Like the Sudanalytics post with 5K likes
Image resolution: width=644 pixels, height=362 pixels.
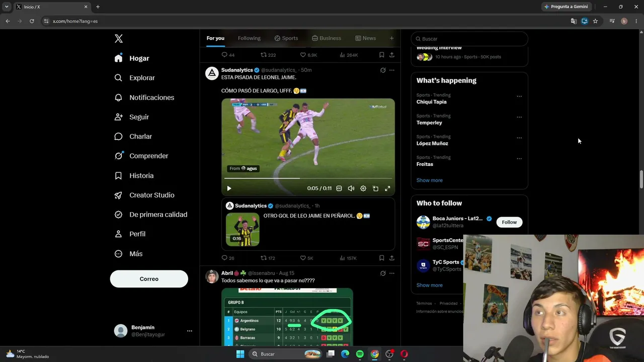[306, 258]
